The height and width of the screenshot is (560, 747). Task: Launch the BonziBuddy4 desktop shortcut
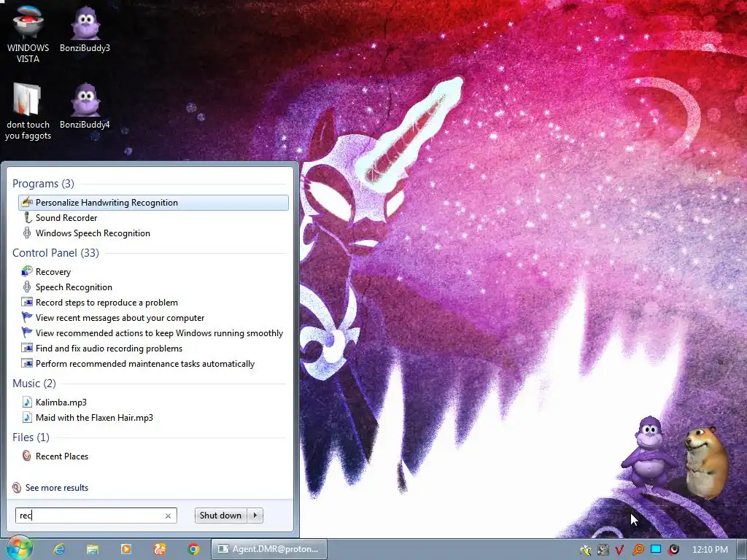85,106
